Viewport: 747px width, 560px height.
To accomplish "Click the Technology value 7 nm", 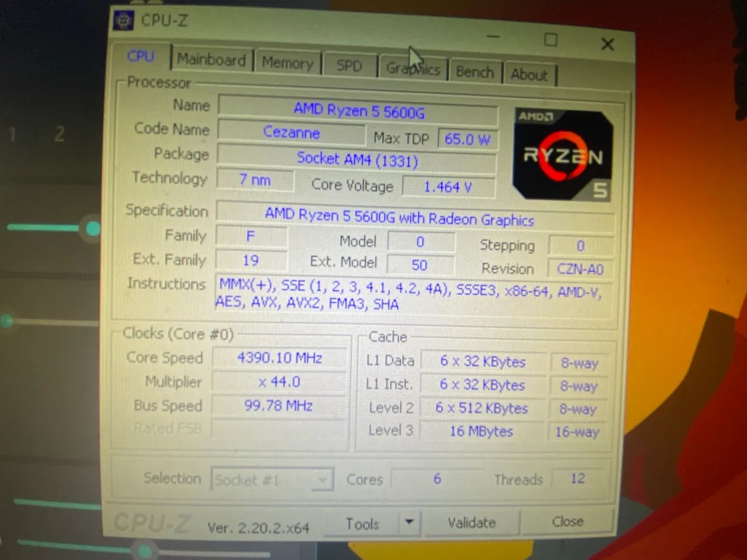I will (x=255, y=179).
